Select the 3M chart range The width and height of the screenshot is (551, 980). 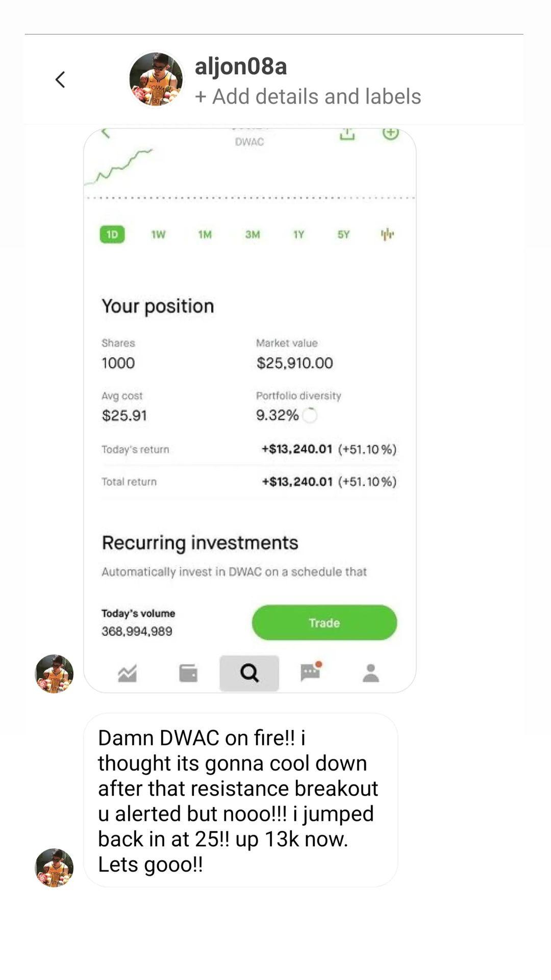pyautogui.click(x=252, y=234)
